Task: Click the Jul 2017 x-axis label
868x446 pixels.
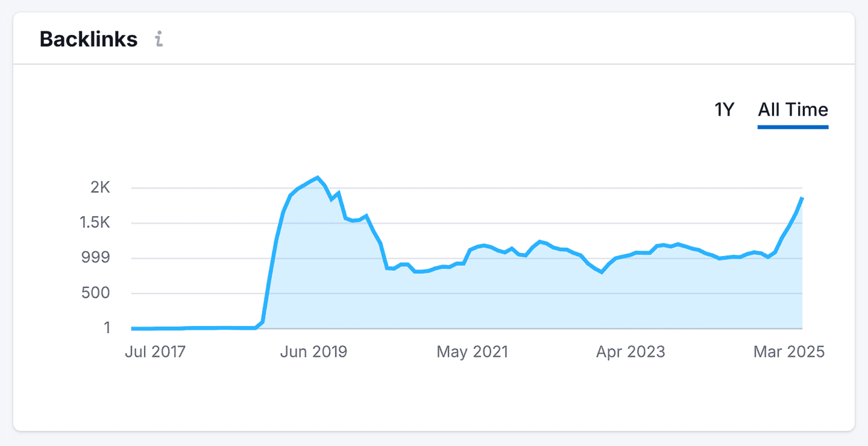Action: tap(155, 352)
